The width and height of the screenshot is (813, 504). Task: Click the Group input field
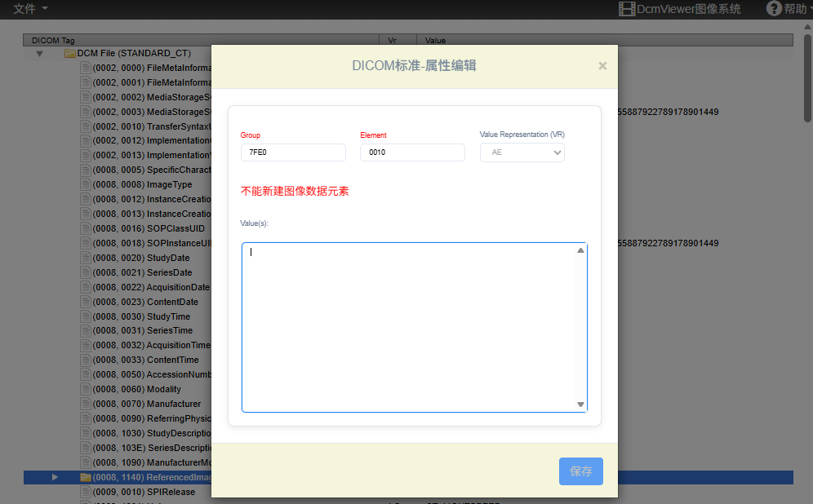(293, 153)
